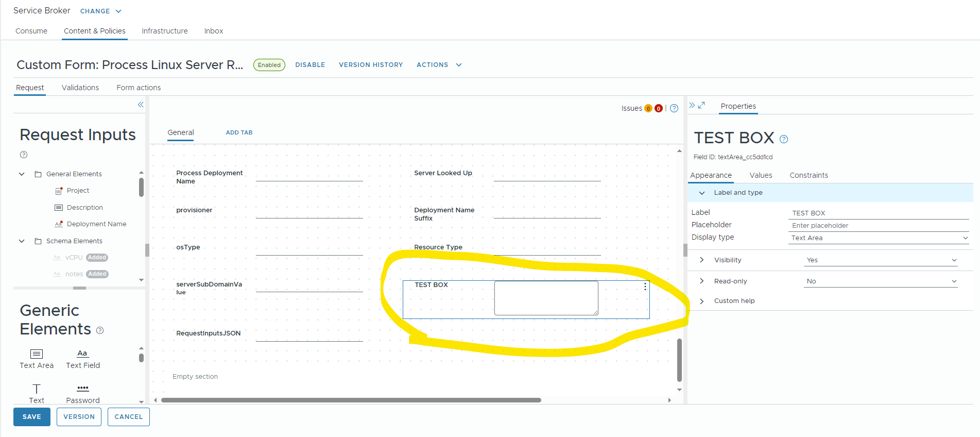The height and width of the screenshot is (437, 980).
Task: Select the Text generic element icon
Action: 37,389
